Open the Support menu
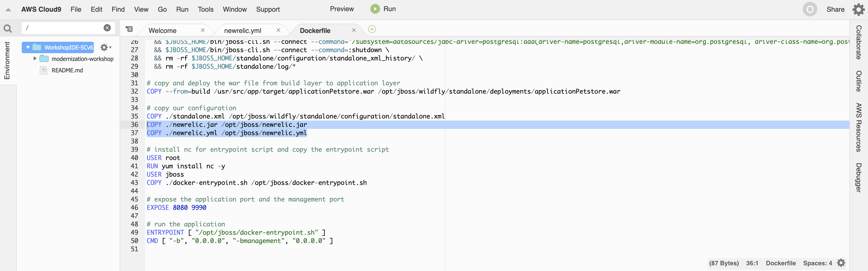The image size is (868, 271). [267, 9]
